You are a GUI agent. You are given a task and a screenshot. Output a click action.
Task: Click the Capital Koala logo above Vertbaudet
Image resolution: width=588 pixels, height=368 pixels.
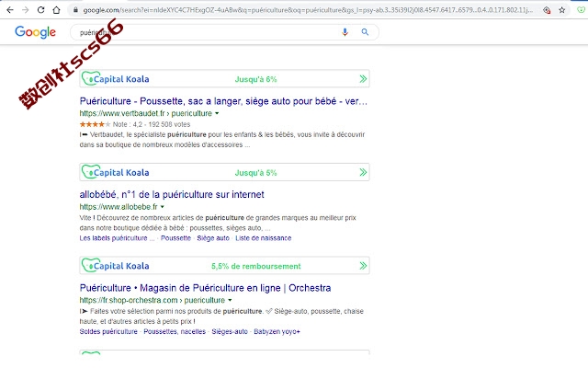coord(116,79)
